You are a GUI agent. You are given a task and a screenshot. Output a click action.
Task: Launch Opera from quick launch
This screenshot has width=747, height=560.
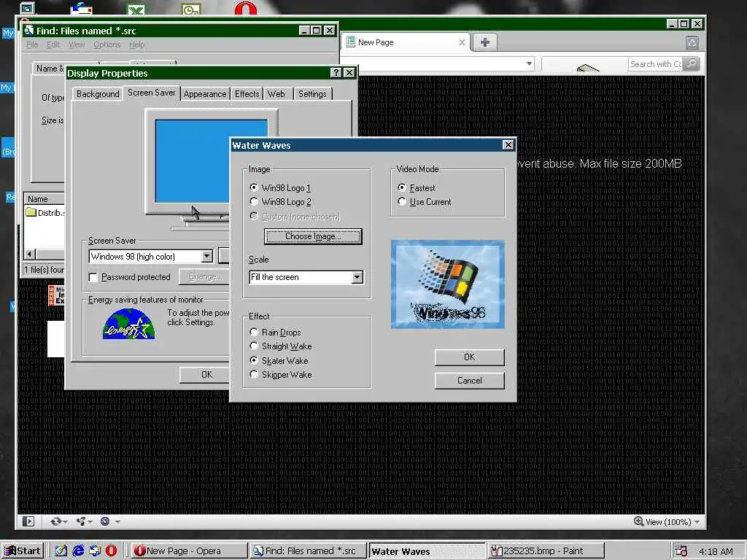point(111,551)
